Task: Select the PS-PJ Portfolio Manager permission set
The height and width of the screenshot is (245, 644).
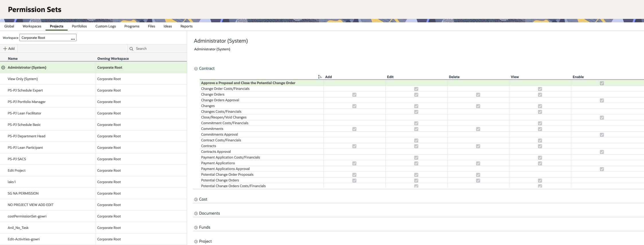Action: tap(27, 102)
